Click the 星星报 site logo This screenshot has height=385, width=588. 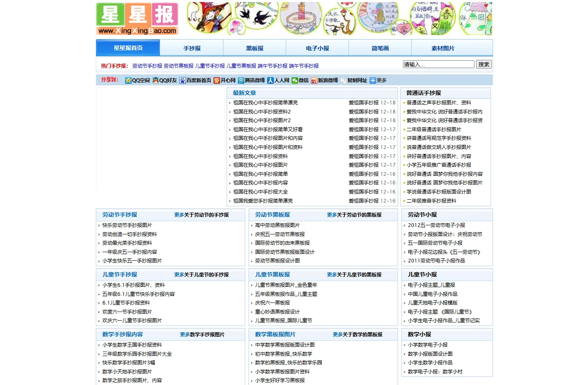[x=137, y=19]
